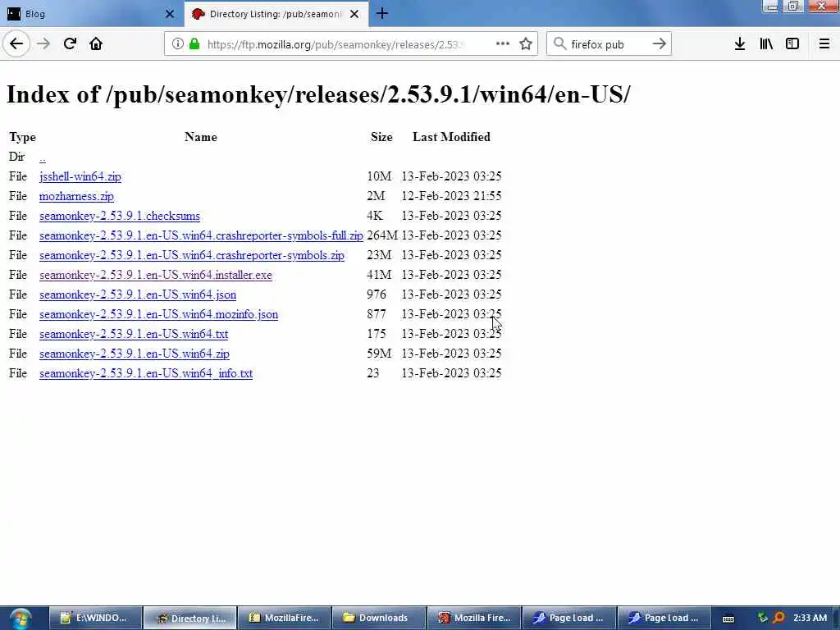
Task: Open the Library menu
Action: pyautogui.click(x=766, y=43)
